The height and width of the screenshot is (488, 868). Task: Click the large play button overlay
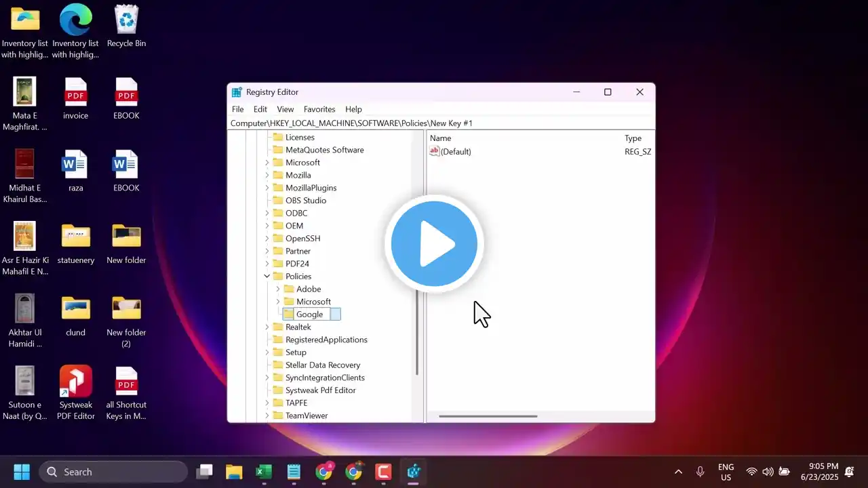[434, 244]
